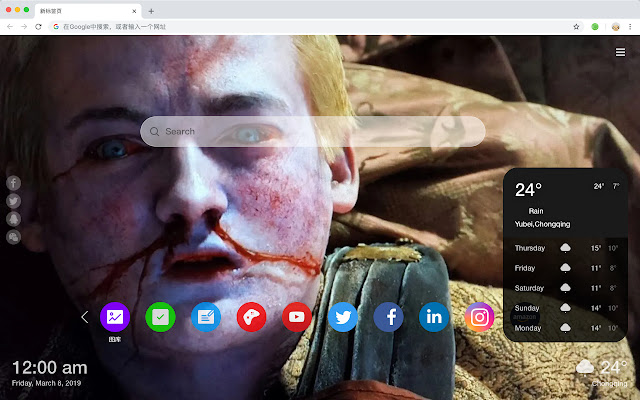Open the red game controller icon
Screen dimensions: 640x400
point(251,317)
